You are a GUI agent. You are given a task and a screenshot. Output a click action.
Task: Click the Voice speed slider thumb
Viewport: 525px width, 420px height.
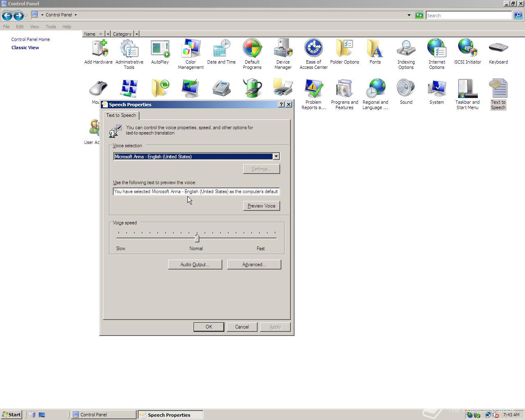[x=197, y=238]
